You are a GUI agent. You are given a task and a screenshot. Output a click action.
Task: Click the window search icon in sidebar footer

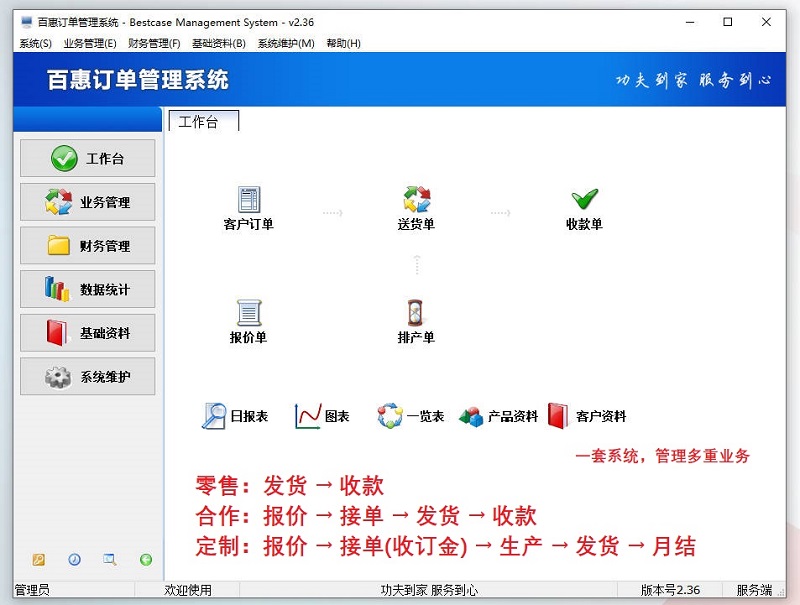(x=110, y=560)
